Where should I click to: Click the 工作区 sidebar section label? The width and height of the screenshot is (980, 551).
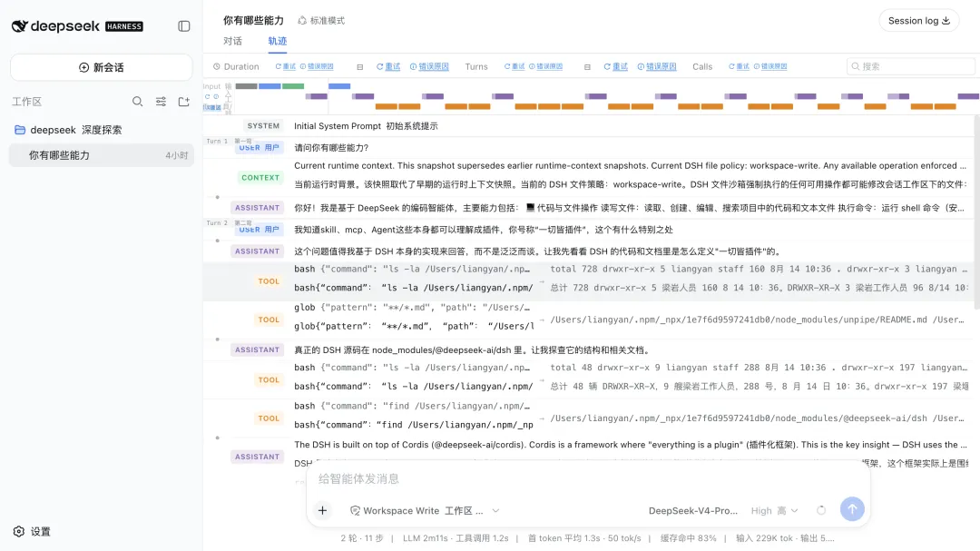[27, 102]
